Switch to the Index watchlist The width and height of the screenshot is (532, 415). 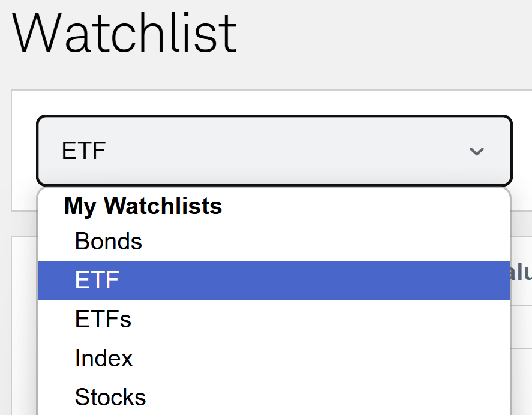pos(104,359)
